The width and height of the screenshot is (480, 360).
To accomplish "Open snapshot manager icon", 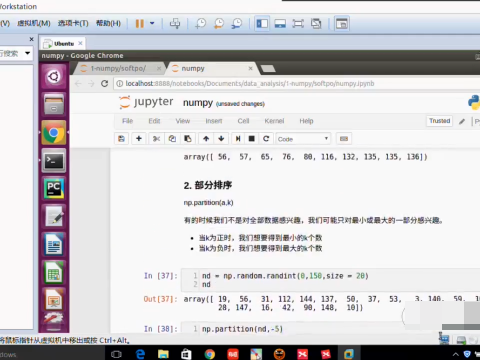I will 237,24.
